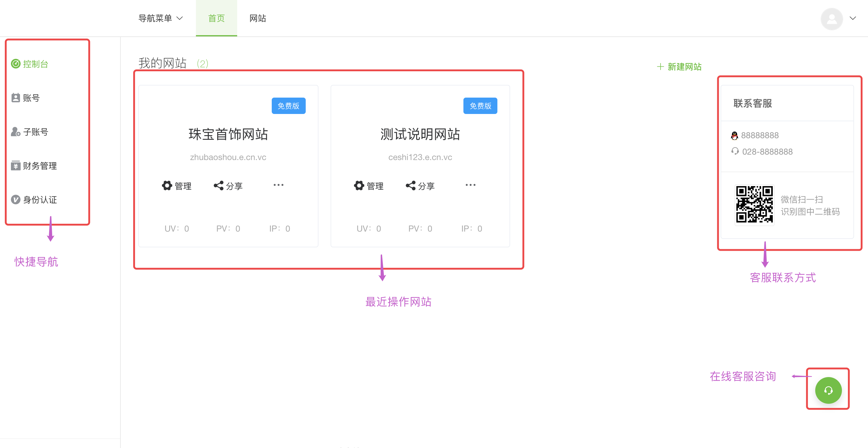Open more options for 珠宝首饰网站

pos(278,185)
